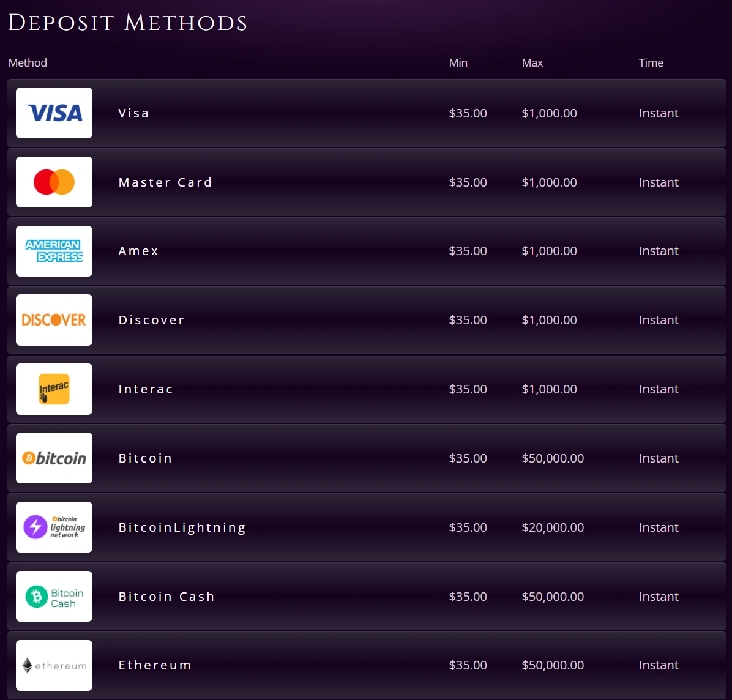Click the Max column header

532,63
